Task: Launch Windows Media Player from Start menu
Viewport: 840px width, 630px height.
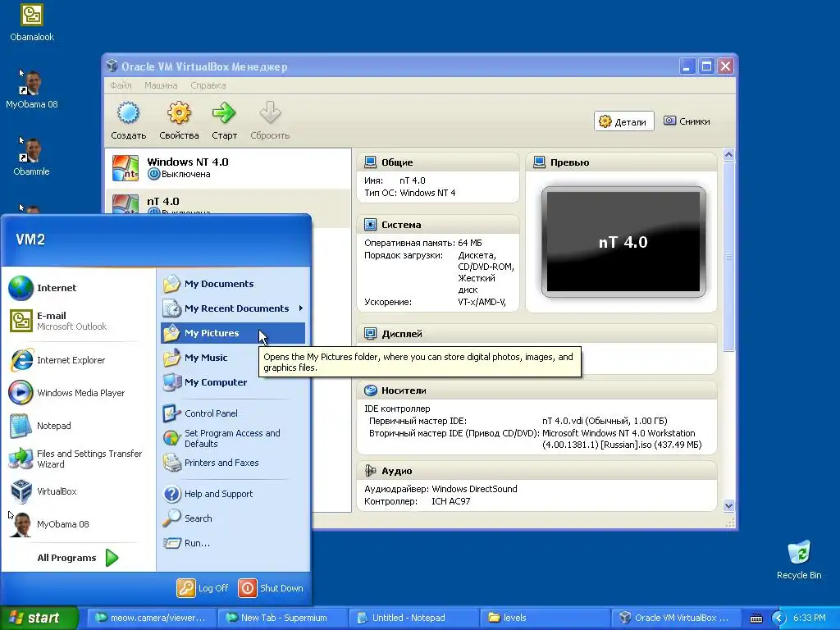Action: tap(79, 393)
